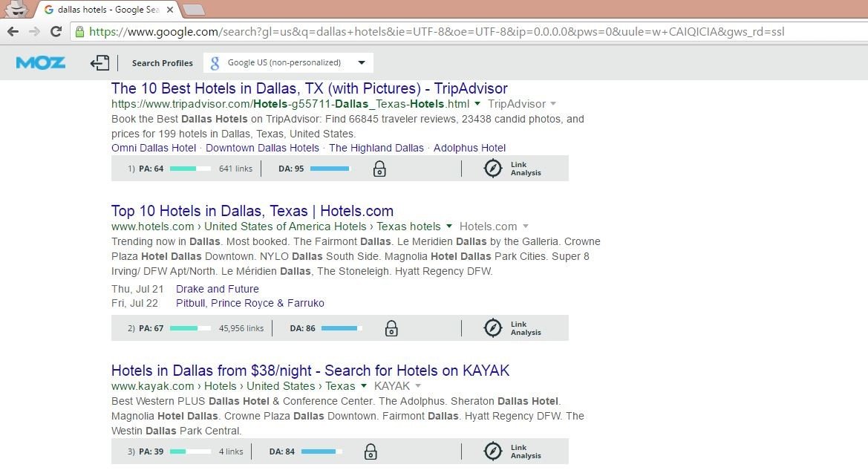Click the 'DA: 86' label
The image size is (868, 476).
point(302,328)
